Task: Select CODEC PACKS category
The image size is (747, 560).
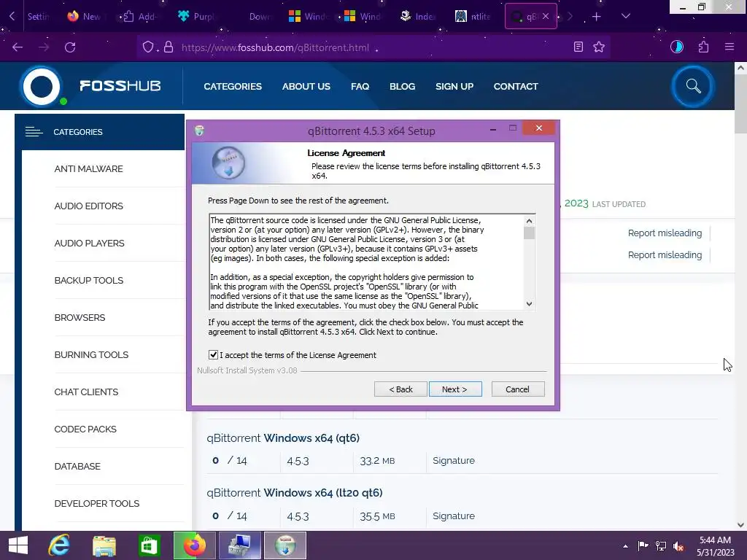Action: [85, 429]
